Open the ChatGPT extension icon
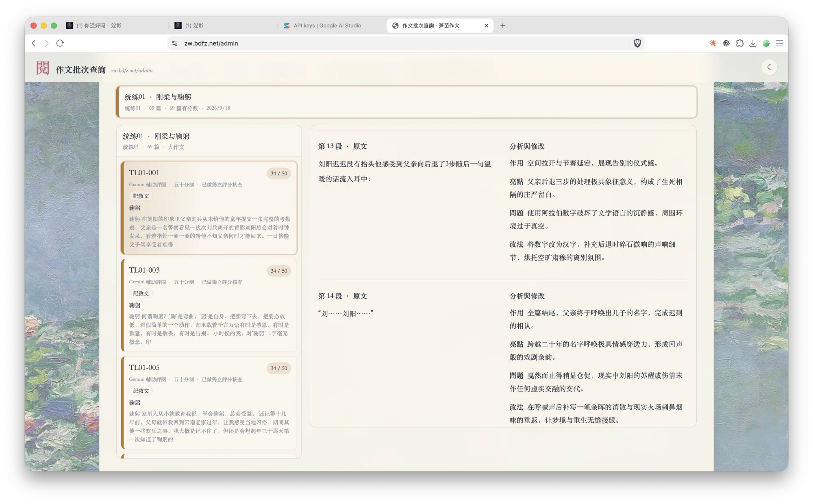Viewport: 813px width, 504px height. [x=726, y=43]
